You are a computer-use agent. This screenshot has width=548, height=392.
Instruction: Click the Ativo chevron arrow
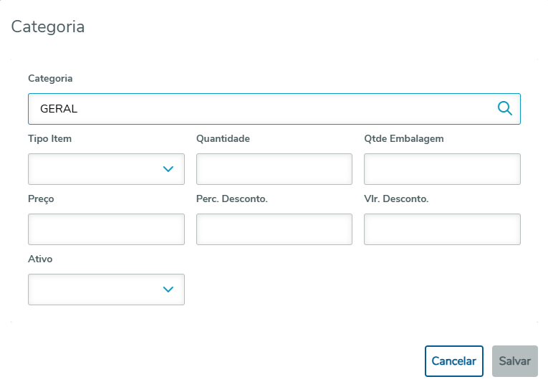click(x=168, y=290)
